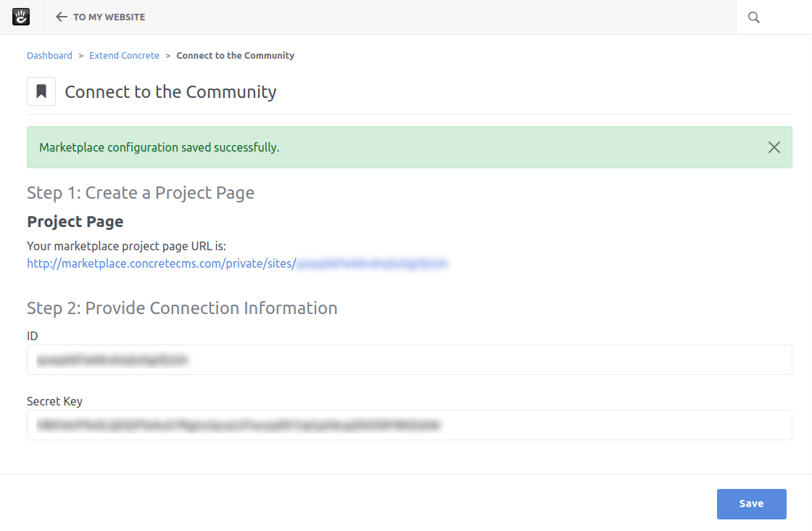Save the marketplace connection settings
This screenshot has height=531, width=812.
click(x=751, y=503)
